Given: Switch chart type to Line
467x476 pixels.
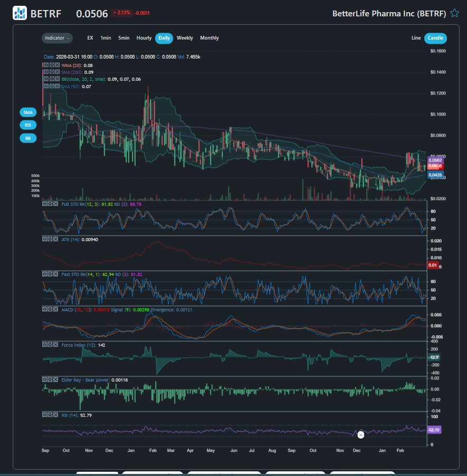Looking at the screenshot, I should [416, 38].
